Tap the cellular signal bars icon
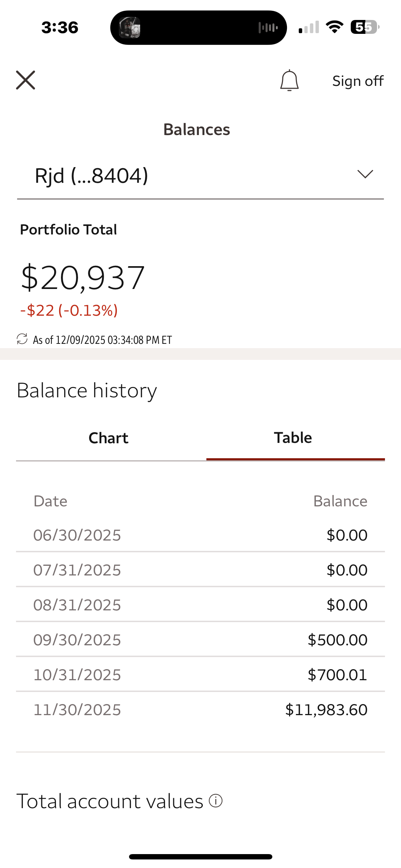This screenshot has height=868, width=401. click(x=309, y=27)
